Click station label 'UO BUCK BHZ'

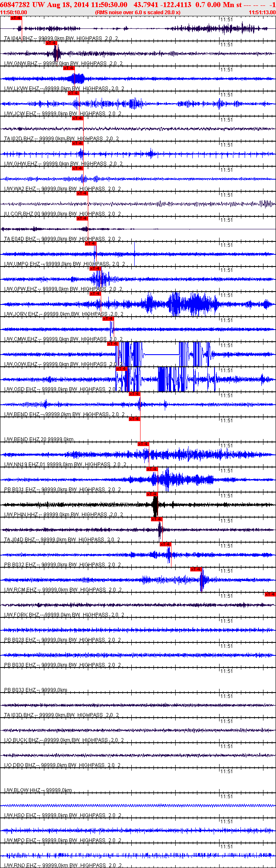[21, 740]
